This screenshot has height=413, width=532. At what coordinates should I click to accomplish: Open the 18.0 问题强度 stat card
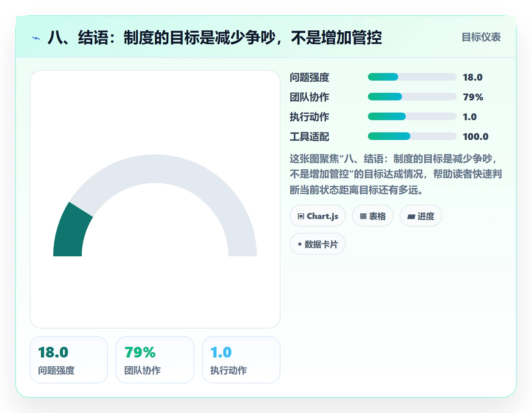[x=69, y=360]
